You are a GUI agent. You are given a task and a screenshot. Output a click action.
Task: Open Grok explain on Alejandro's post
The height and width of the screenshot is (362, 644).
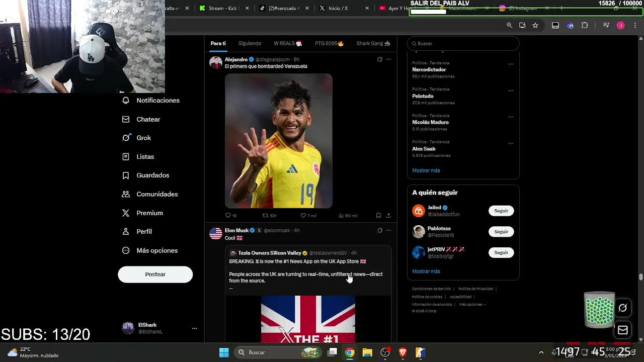click(379, 59)
